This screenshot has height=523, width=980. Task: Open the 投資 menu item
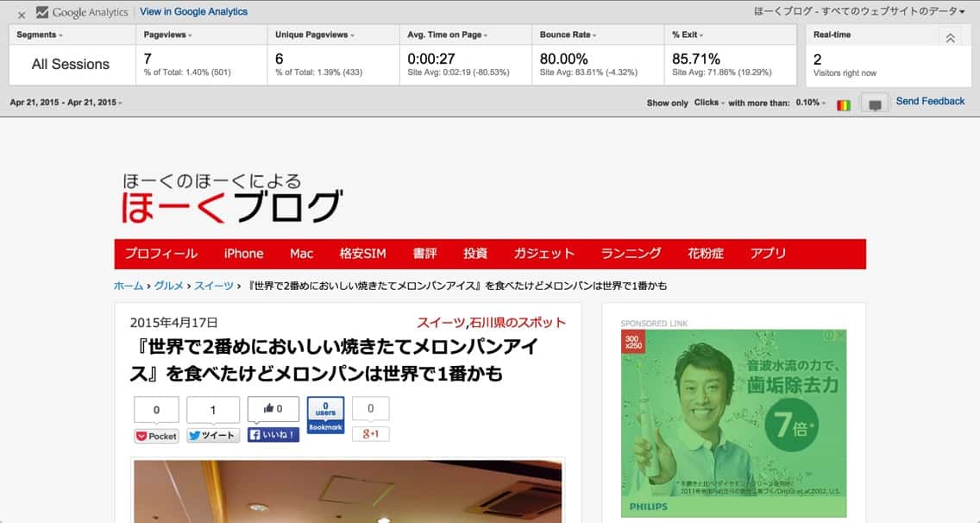pos(475,254)
